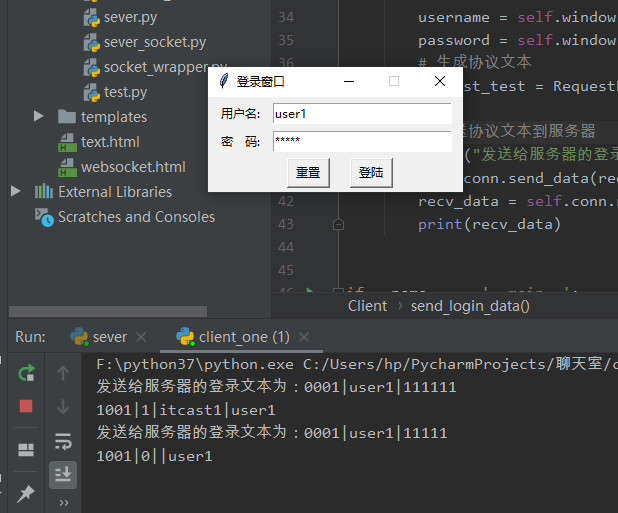This screenshot has width=618, height=513.
Task: Expand the templates folder arrow
Action: [x=38, y=116]
